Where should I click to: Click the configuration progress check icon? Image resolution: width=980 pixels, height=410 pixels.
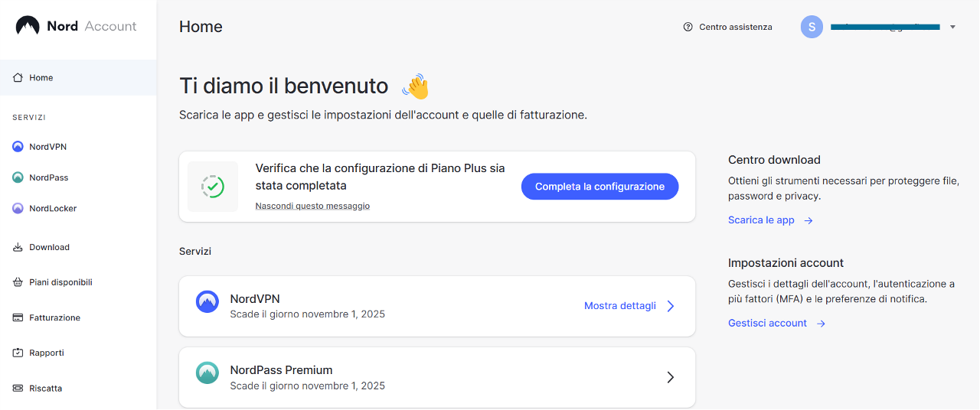pyautogui.click(x=212, y=186)
